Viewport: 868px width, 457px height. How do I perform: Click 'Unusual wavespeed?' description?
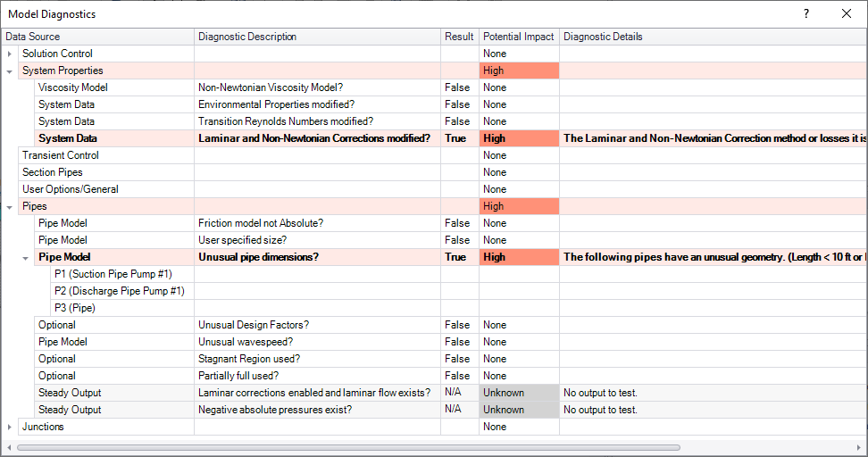246,342
